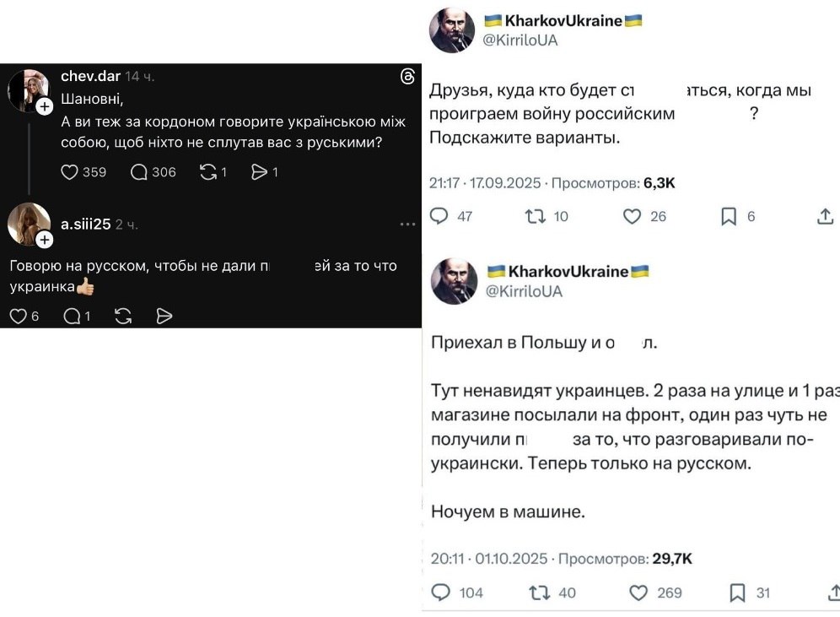Follow a.siii25 via plus badge
The image size is (840, 617).
point(45,241)
